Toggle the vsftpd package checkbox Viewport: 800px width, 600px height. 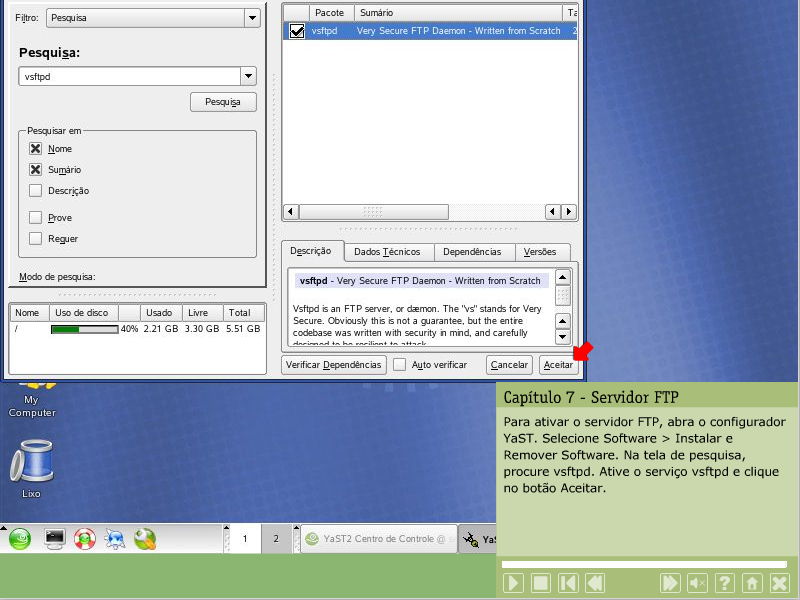[296, 32]
